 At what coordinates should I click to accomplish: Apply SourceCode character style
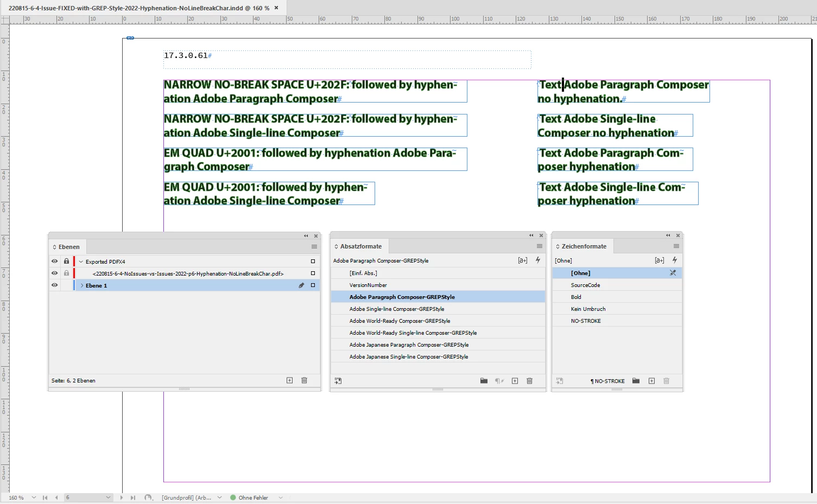pos(617,285)
